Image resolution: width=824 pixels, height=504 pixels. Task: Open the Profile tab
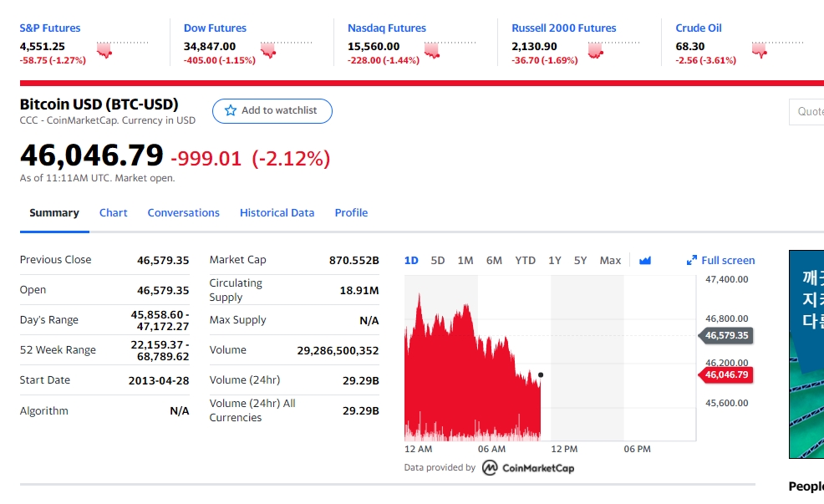351,213
